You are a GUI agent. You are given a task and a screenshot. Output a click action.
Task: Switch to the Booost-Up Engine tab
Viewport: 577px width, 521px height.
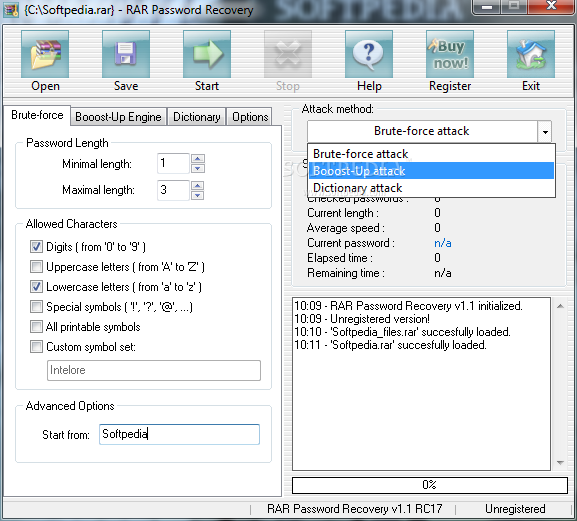[x=118, y=117]
